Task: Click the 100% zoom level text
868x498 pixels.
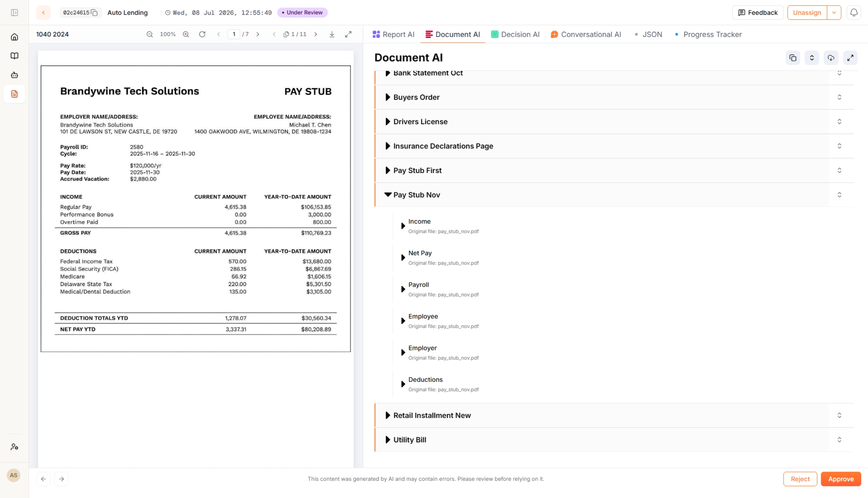Action: [x=168, y=34]
